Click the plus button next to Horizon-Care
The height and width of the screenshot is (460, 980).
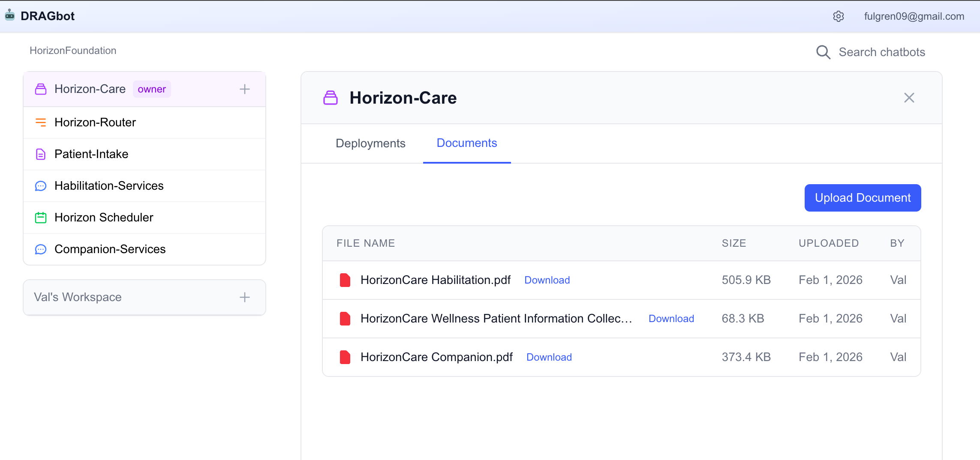pos(244,89)
